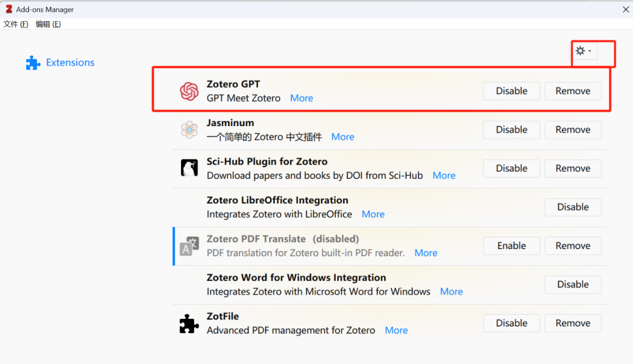Click the Zotero PDF Translate icon
The height and width of the screenshot is (364, 633).
[x=189, y=246]
